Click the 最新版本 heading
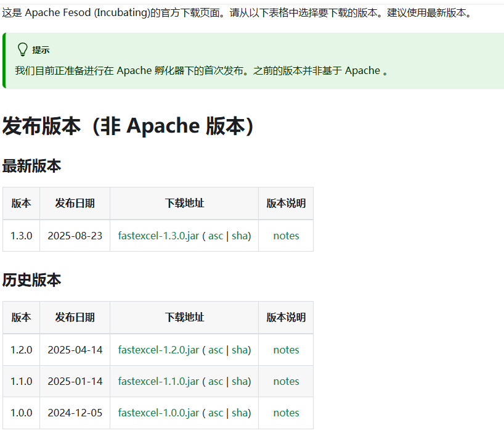Image resolution: width=504 pixels, height=433 pixels. [x=31, y=166]
